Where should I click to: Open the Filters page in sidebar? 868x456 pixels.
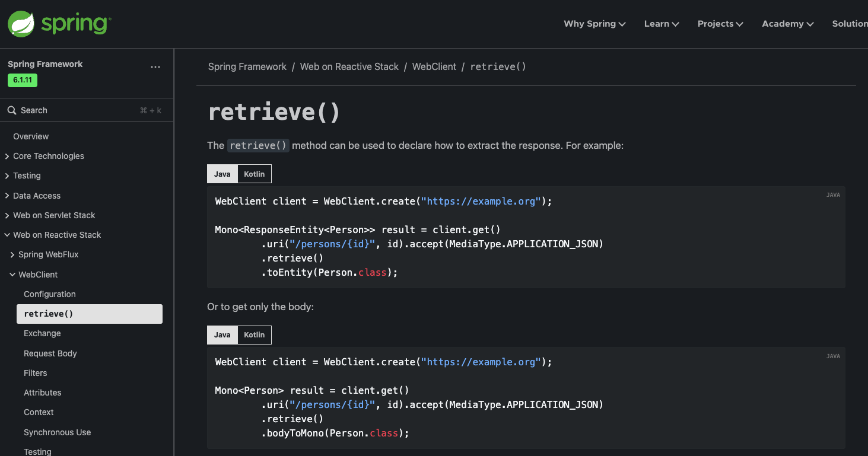tap(36, 373)
